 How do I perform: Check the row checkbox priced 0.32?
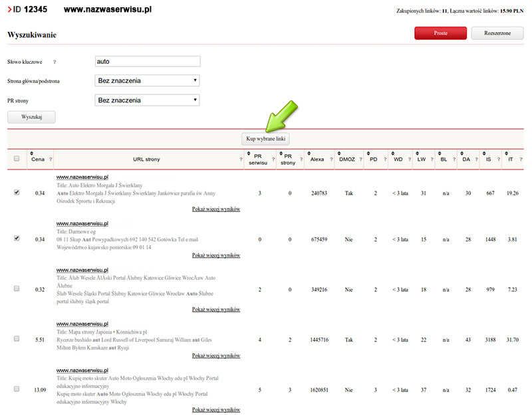pos(17,289)
